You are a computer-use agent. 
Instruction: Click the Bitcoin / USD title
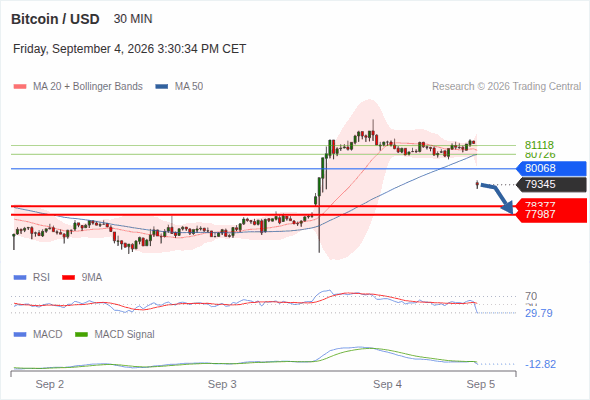(x=55, y=19)
